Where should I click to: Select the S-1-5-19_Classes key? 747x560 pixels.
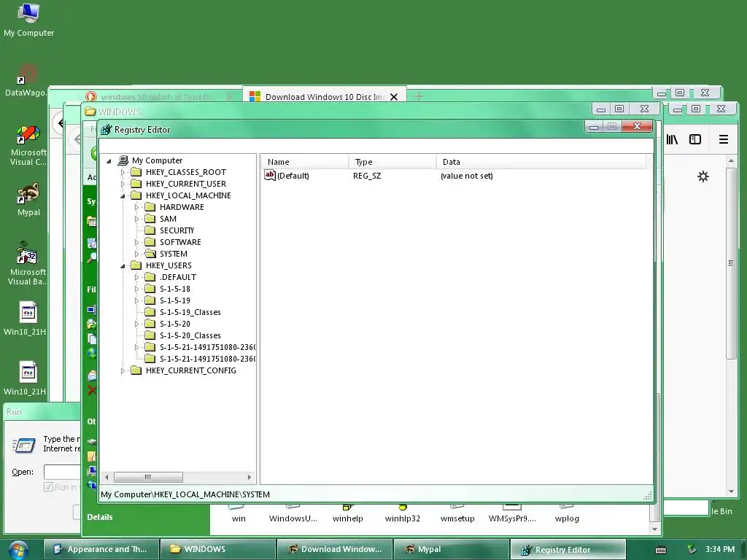point(190,312)
